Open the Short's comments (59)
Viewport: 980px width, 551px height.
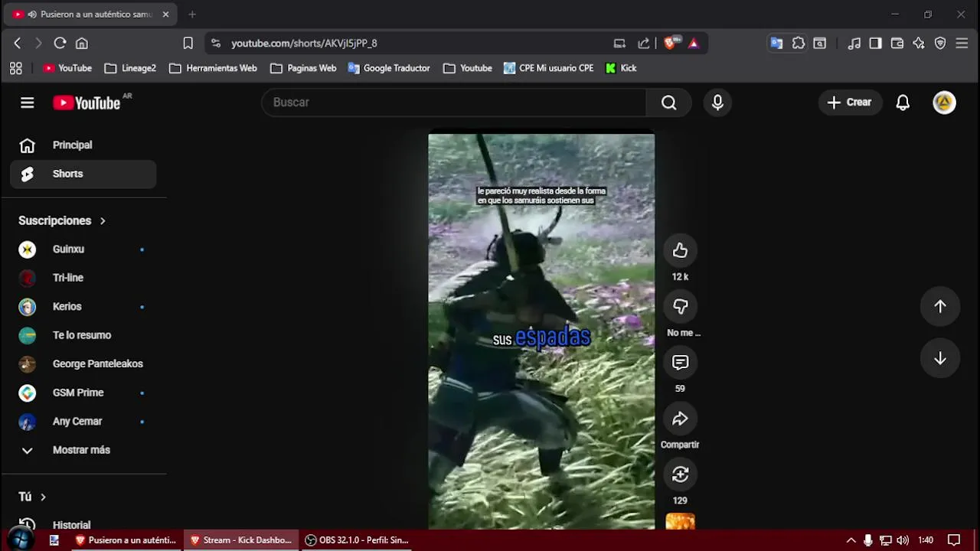coord(680,362)
